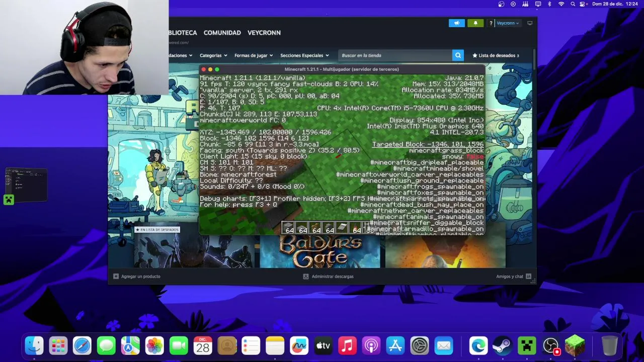The width and height of the screenshot is (644, 362).
Task: Click Minecraft grass block dock icon
Action: (x=575, y=346)
